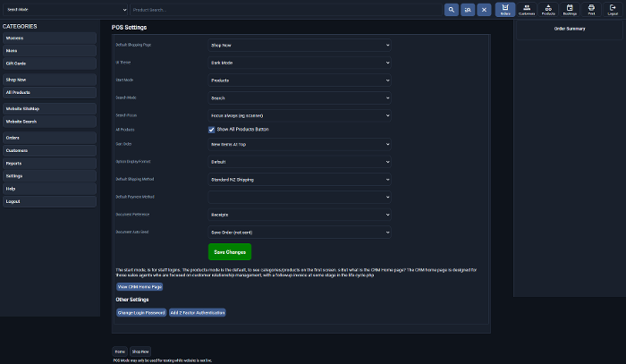Click Add 2 Factor Authentication button

198,312
